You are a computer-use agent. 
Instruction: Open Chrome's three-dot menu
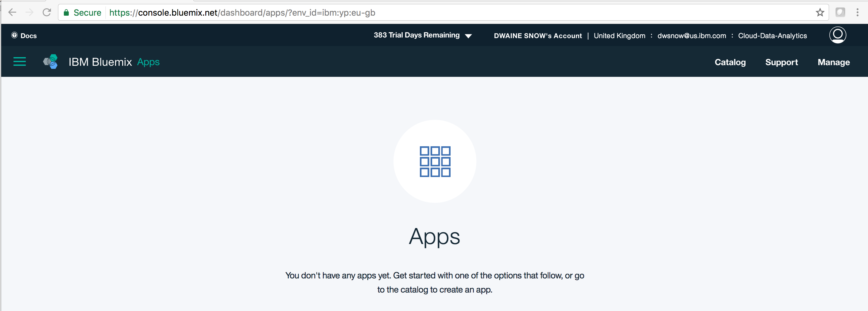[858, 13]
